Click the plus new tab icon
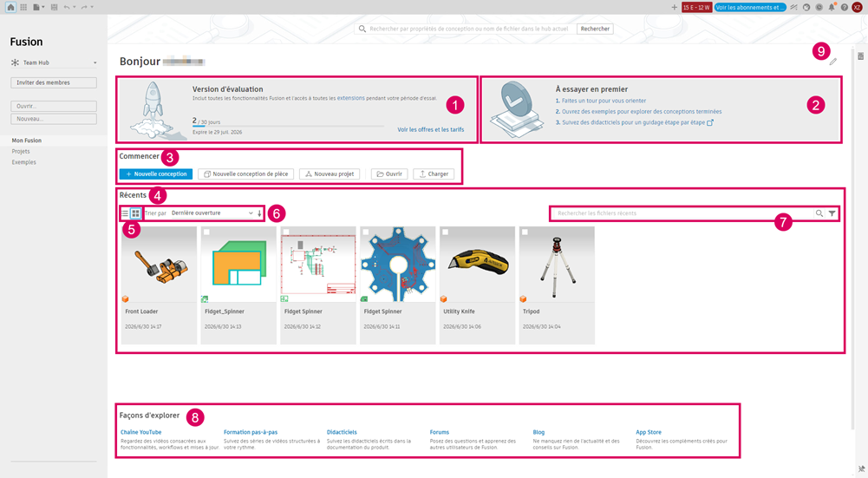Image resolution: width=868 pixels, height=478 pixels. pyautogui.click(x=674, y=7)
